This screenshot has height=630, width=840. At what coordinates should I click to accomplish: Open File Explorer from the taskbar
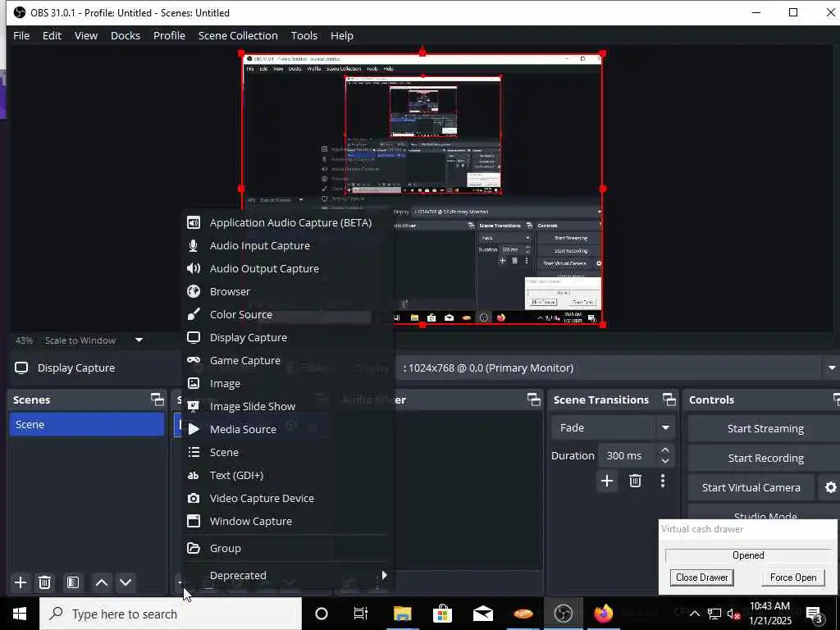click(402, 614)
